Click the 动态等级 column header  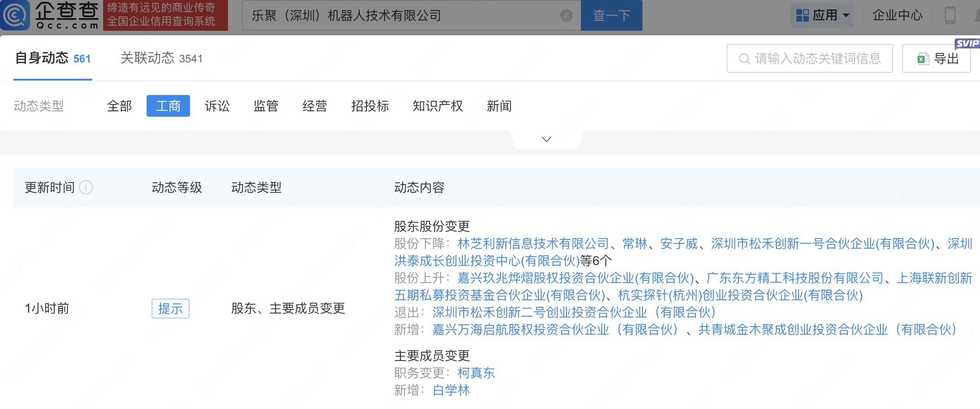[x=177, y=187]
